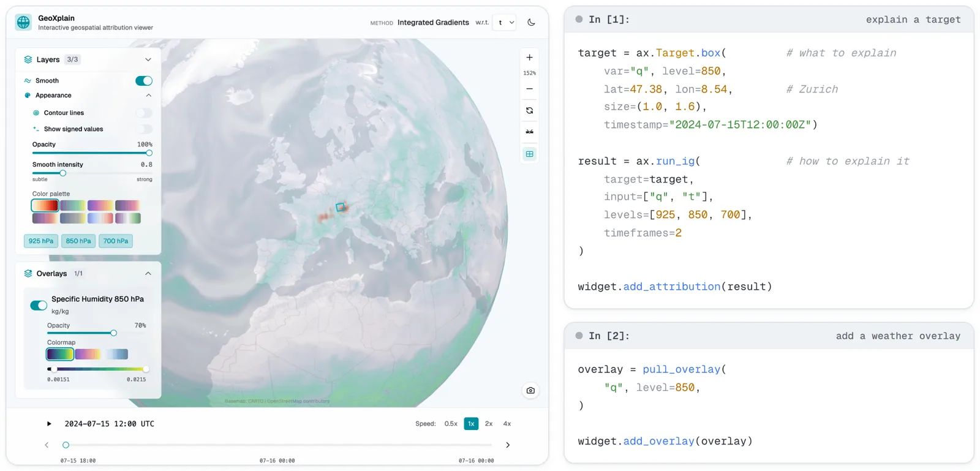The image size is (980, 471).
Task: Click the colormap range maximum handle
Action: point(145,369)
